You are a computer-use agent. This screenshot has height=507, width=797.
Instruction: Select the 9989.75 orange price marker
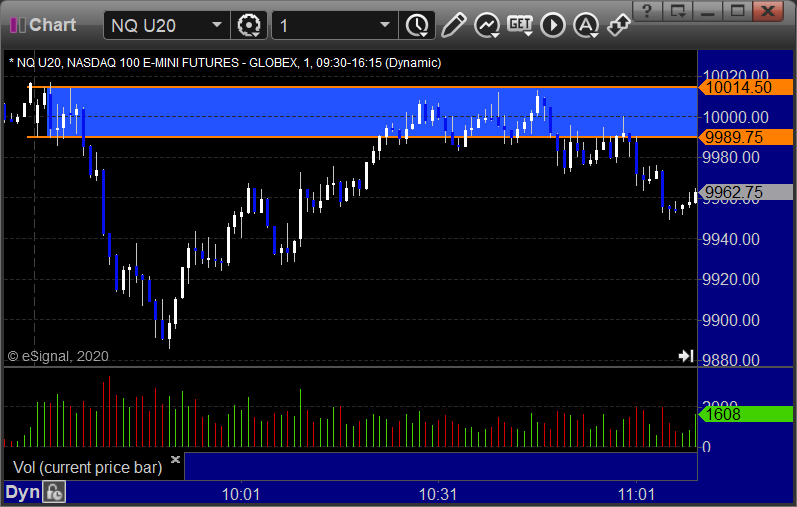746,137
